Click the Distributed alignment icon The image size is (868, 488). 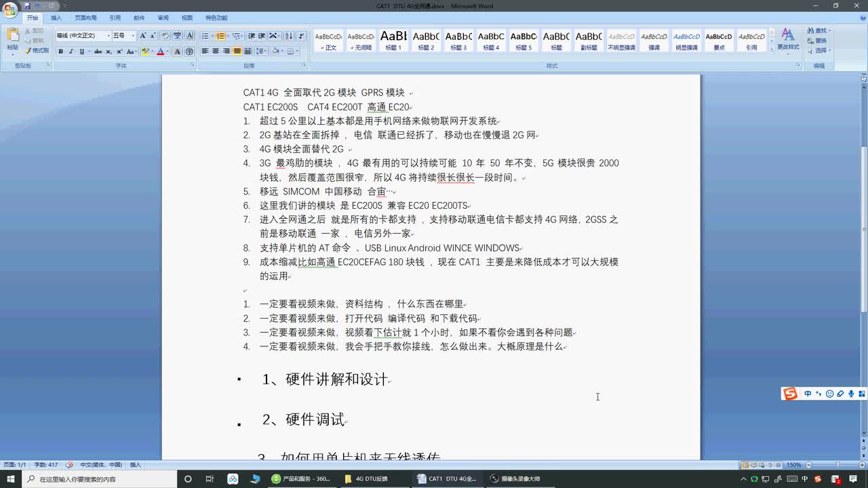(248, 52)
